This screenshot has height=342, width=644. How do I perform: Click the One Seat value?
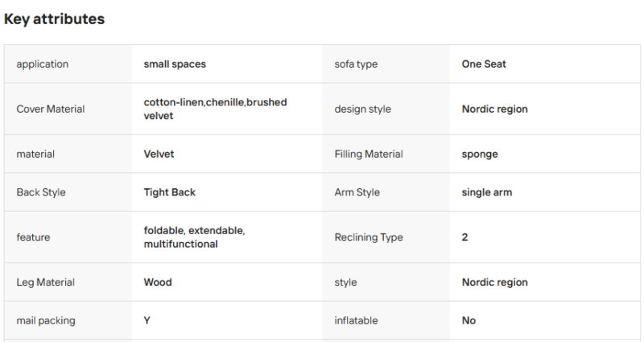tap(484, 64)
